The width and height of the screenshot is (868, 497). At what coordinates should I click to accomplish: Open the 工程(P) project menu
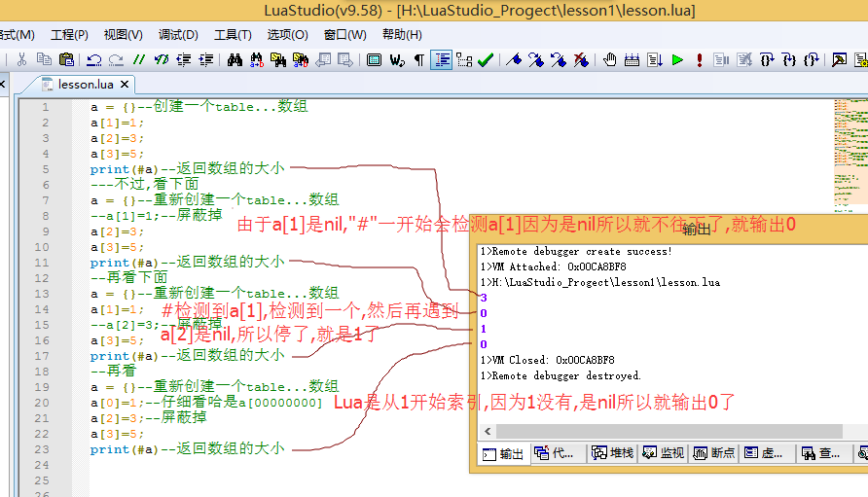69,35
